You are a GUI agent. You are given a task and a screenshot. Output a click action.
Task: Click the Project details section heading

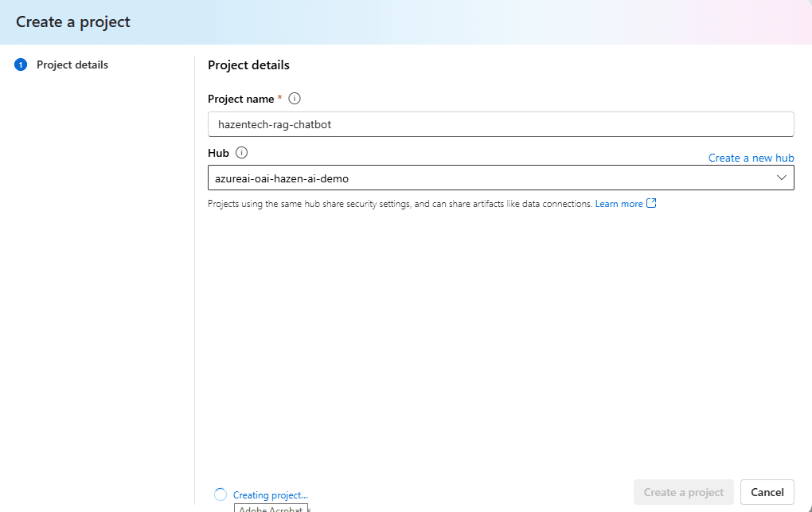pos(248,65)
